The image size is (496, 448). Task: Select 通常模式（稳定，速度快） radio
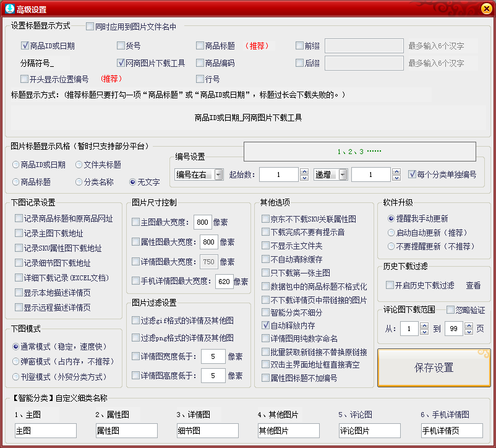click(x=15, y=347)
